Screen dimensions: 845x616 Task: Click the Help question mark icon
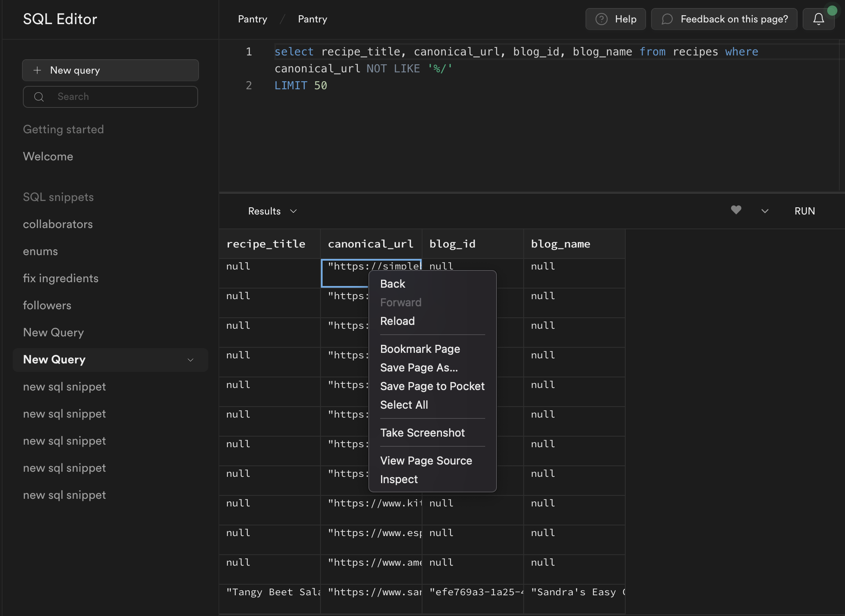602,19
